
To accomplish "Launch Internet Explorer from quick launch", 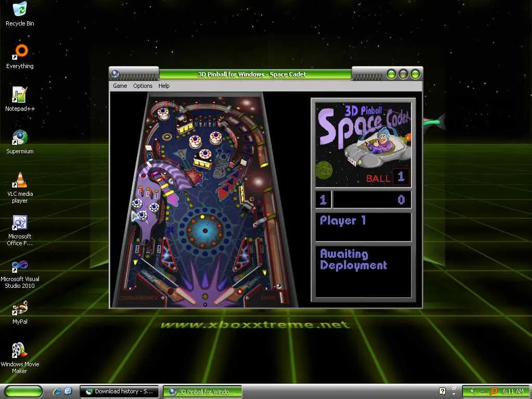I will [x=57, y=391].
